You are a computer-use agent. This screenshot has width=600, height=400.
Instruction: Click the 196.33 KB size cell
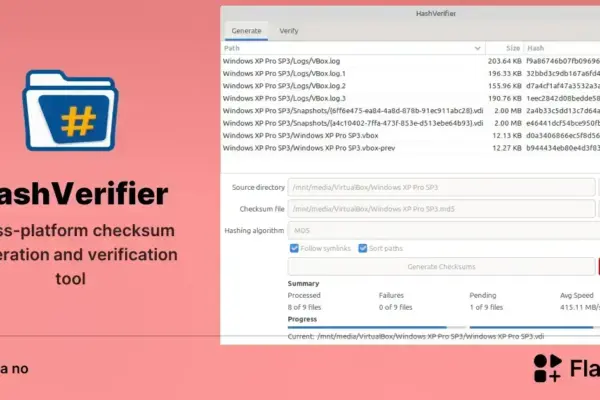pyautogui.click(x=504, y=73)
